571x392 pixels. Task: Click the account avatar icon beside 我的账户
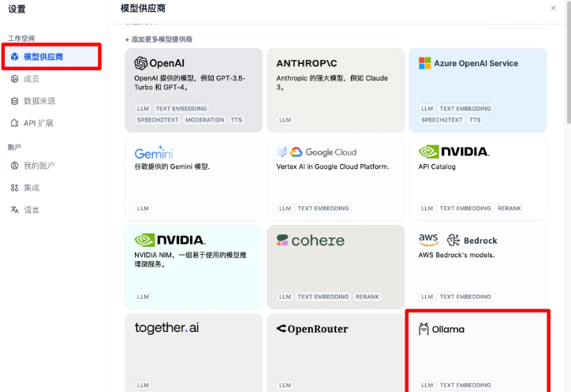[x=14, y=166]
